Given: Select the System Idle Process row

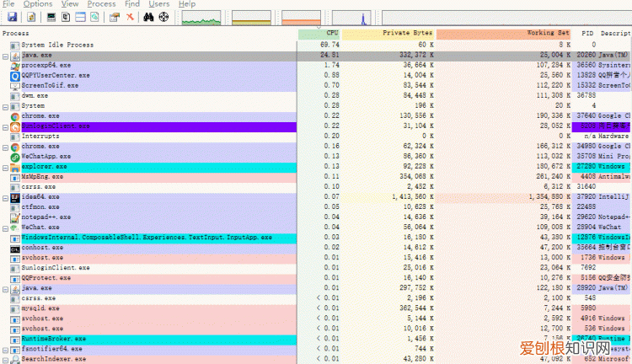Looking at the screenshot, I should point(316,45).
